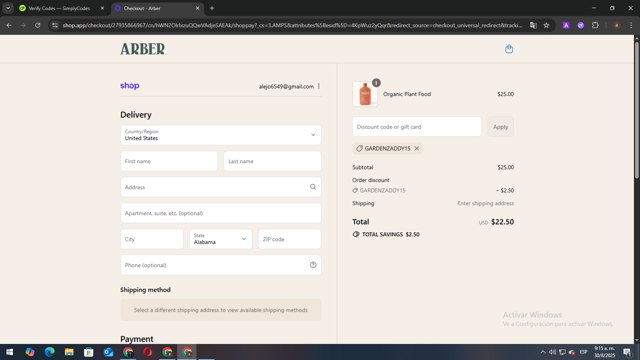Click the site information icon in address bar

click(55, 25)
